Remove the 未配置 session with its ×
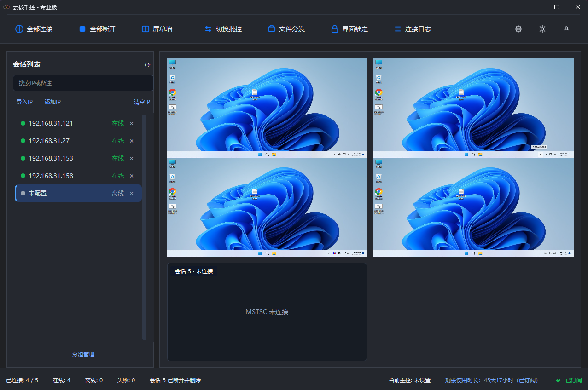The image size is (588, 390). [x=132, y=193]
